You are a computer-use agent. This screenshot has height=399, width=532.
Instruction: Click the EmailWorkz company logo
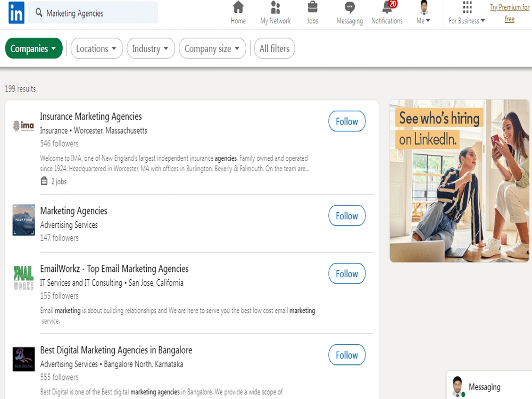coord(23,278)
